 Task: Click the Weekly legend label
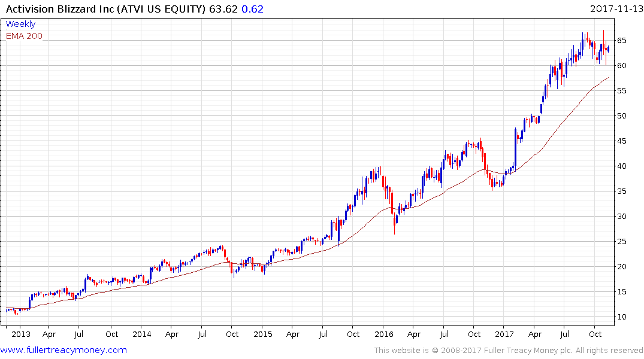pos(20,24)
